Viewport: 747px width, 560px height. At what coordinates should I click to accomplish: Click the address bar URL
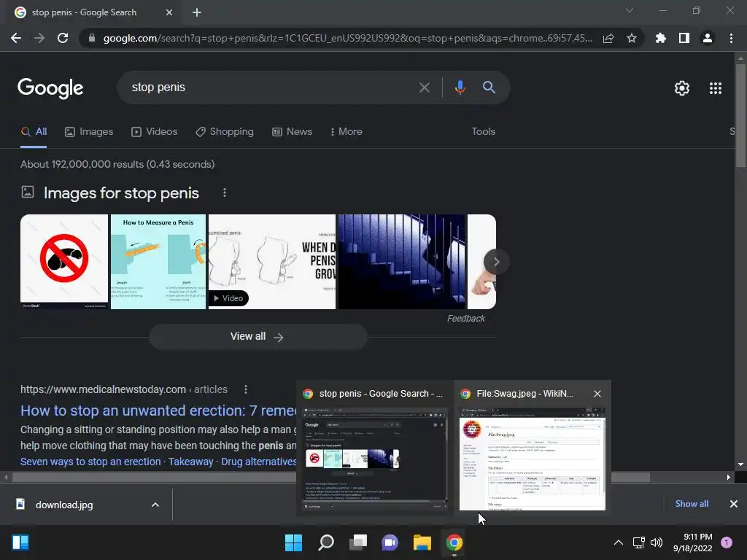click(x=348, y=38)
